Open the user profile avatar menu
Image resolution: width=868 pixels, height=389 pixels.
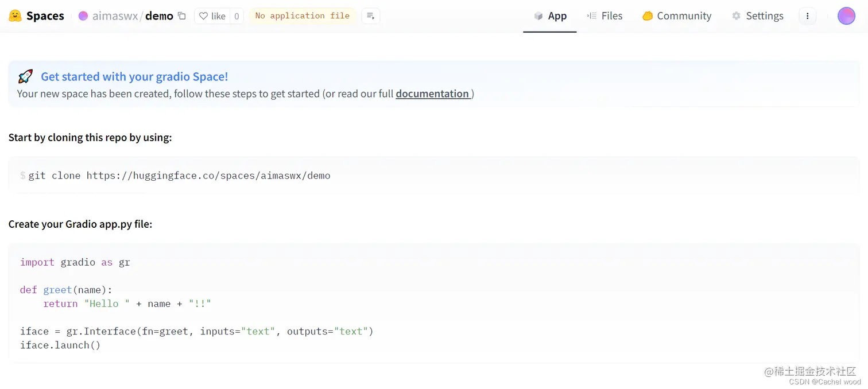pyautogui.click(x=846, y=16)
